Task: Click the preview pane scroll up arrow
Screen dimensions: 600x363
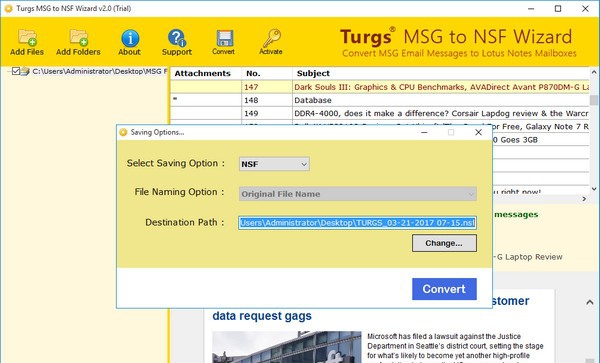Action: point(589,302)
